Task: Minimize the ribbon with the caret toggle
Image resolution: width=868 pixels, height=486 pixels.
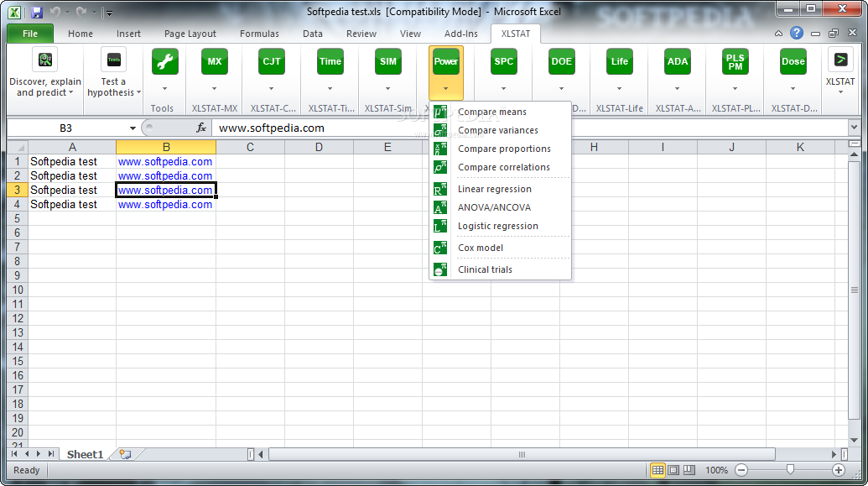Action: (778, 34)
